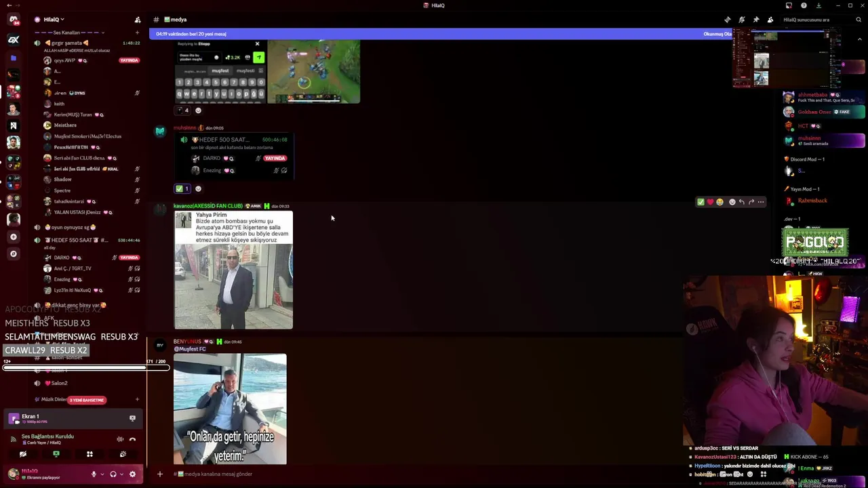Click search magnifier icon in header
The image size is (868, 488).
859,20
